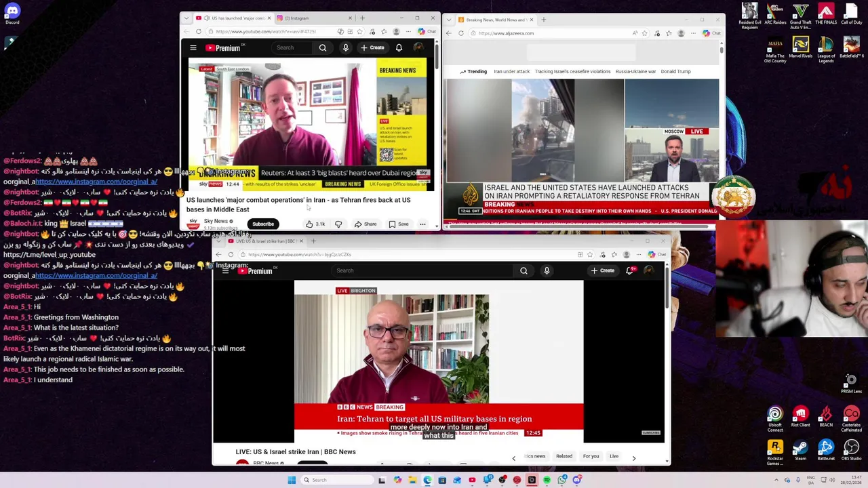This screenshot has height=488, width=868.
Task: Open Casterlabs Caffeinated shortcut
Action: pos(852,419)
